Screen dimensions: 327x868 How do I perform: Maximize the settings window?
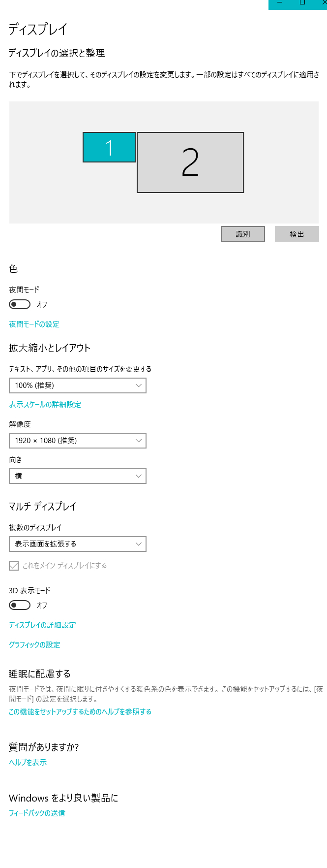click(302, 3)
